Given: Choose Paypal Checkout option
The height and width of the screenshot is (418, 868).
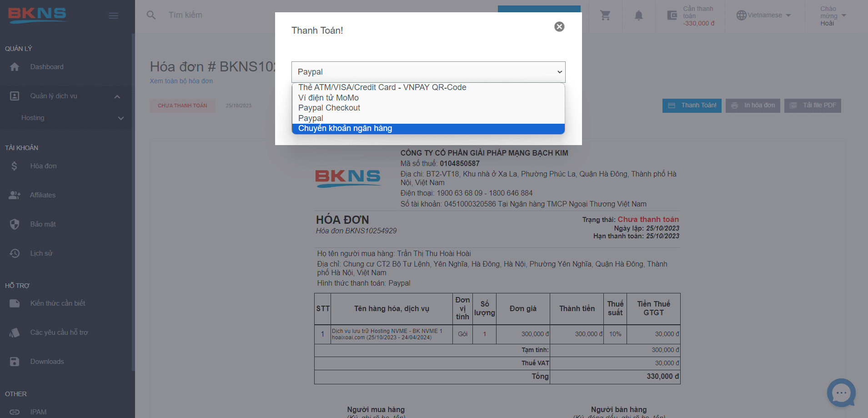Looking at the screenshot, I should tap(428, 108).
